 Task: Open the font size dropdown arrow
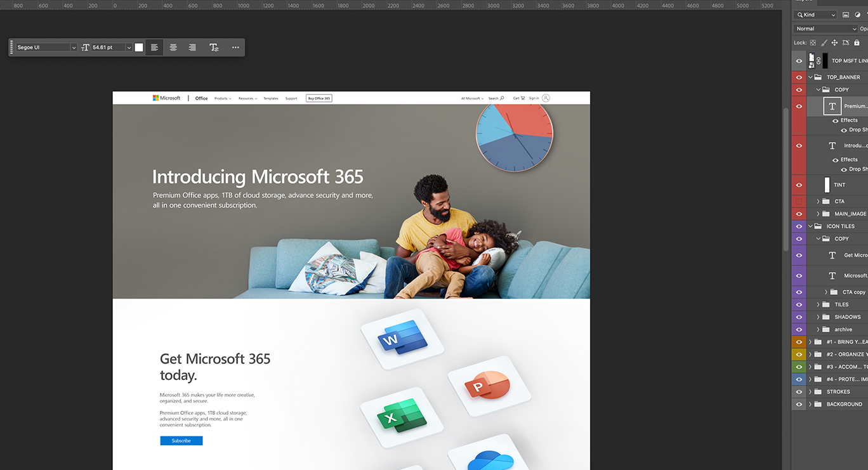click(x=129, y=48)
